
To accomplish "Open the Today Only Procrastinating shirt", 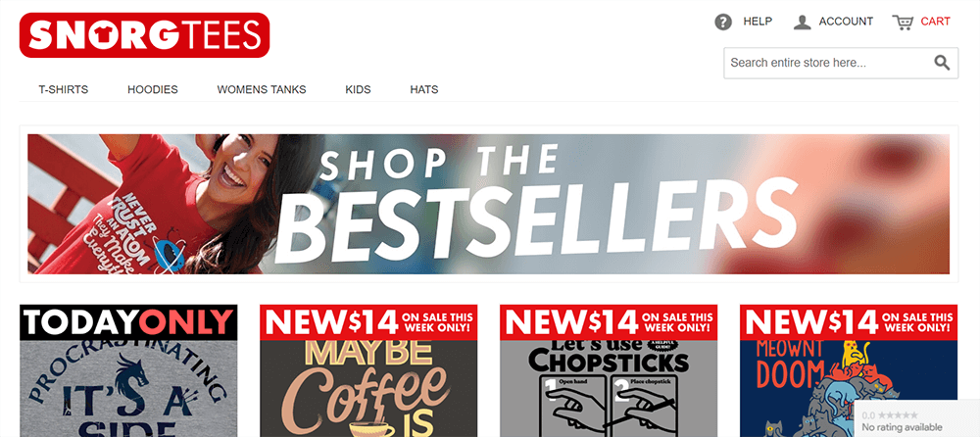I will [128, 370].
